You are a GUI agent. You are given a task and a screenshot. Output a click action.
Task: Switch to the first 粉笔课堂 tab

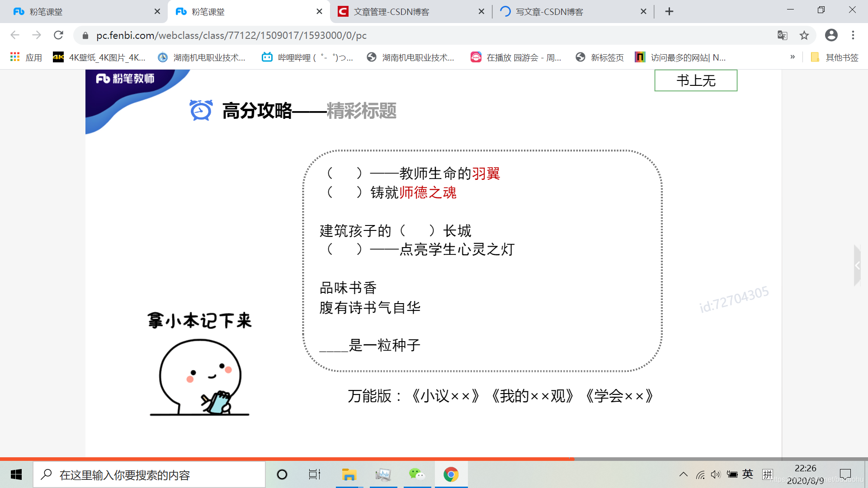(84, 12)
